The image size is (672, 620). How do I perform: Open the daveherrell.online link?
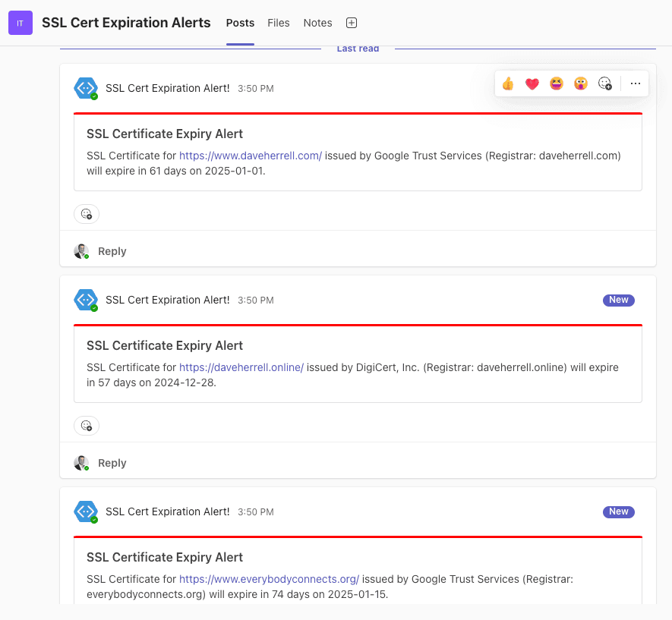point(241,367)
